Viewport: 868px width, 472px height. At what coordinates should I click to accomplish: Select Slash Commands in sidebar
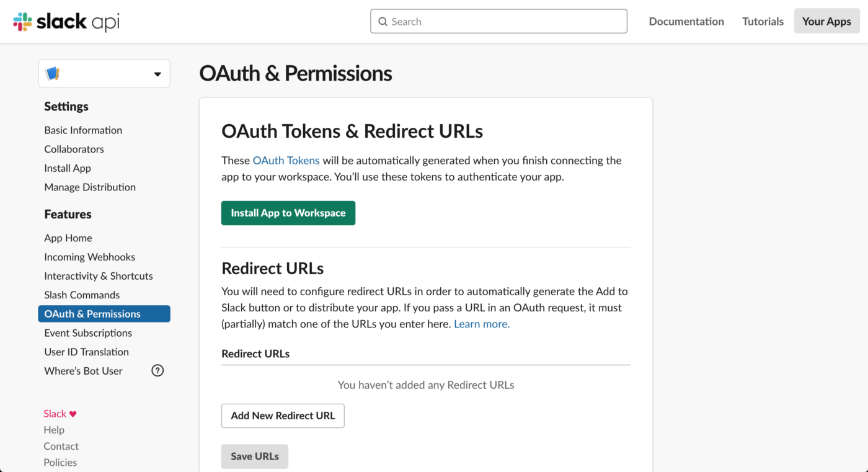coord(82,295)
